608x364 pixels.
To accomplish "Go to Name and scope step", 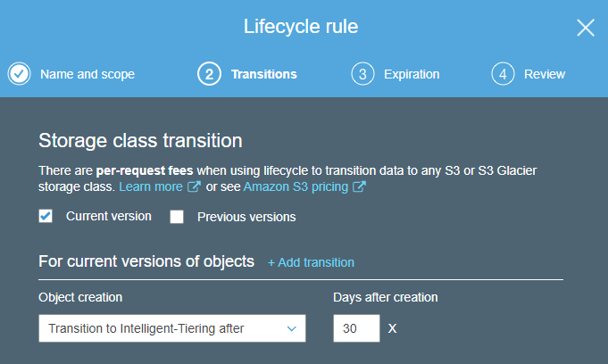I will click(x=87, y=74).
